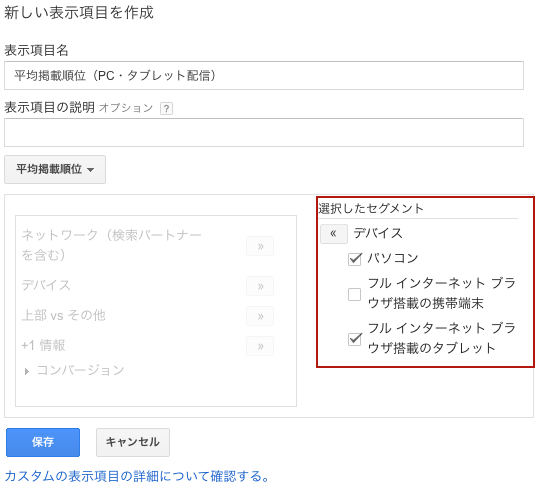Expand the コンバージョン tree item
The height and width of the screenshot is (488, 542).
pos(27,371)
